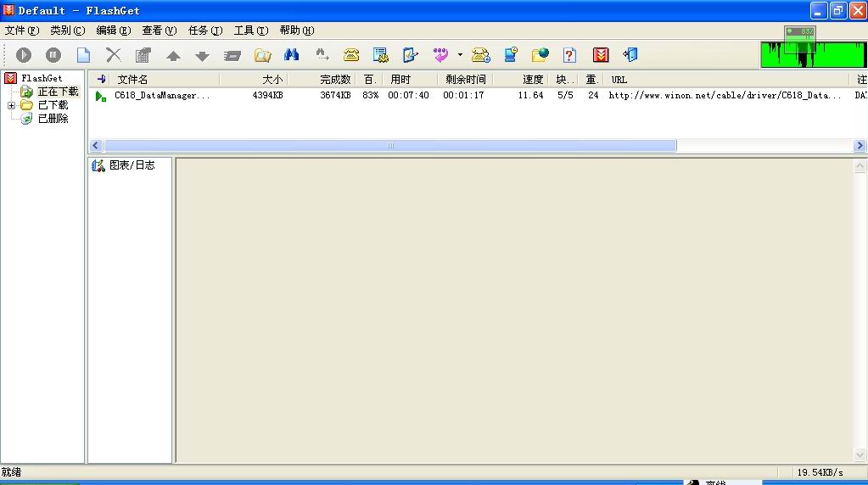Open the 帮助(H) menu

click(x=297, y=31)
